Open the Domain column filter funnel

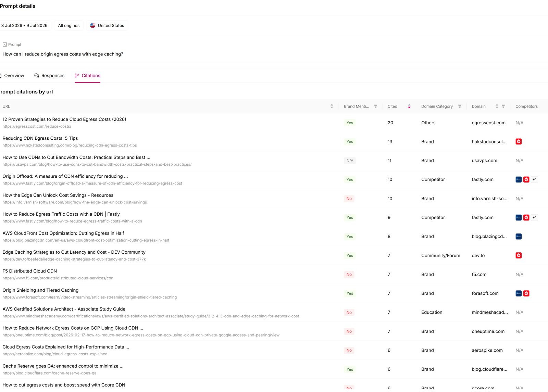[503, 106]
